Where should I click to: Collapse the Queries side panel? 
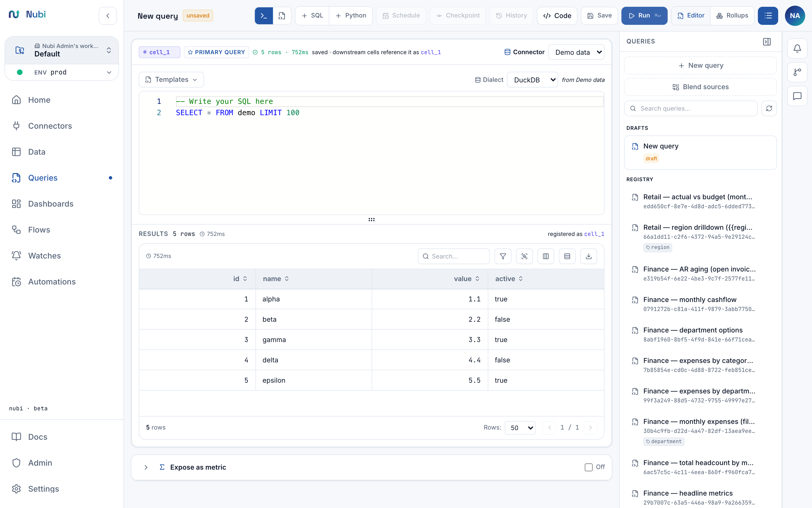767,42
